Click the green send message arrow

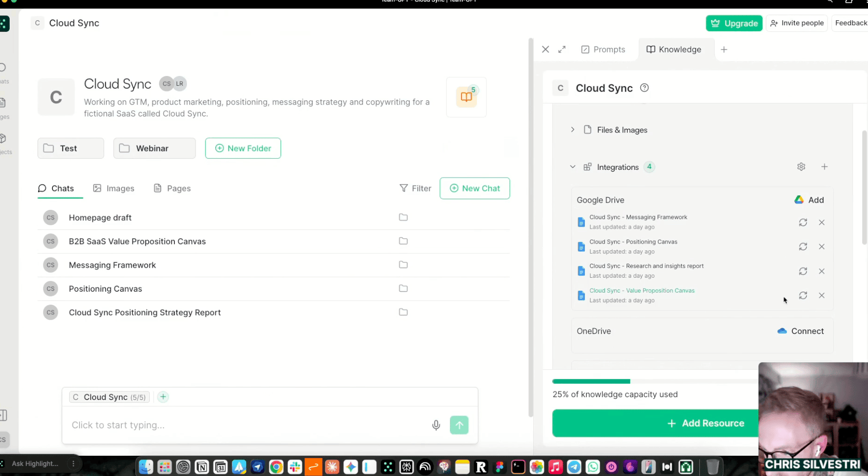(459, 425)
